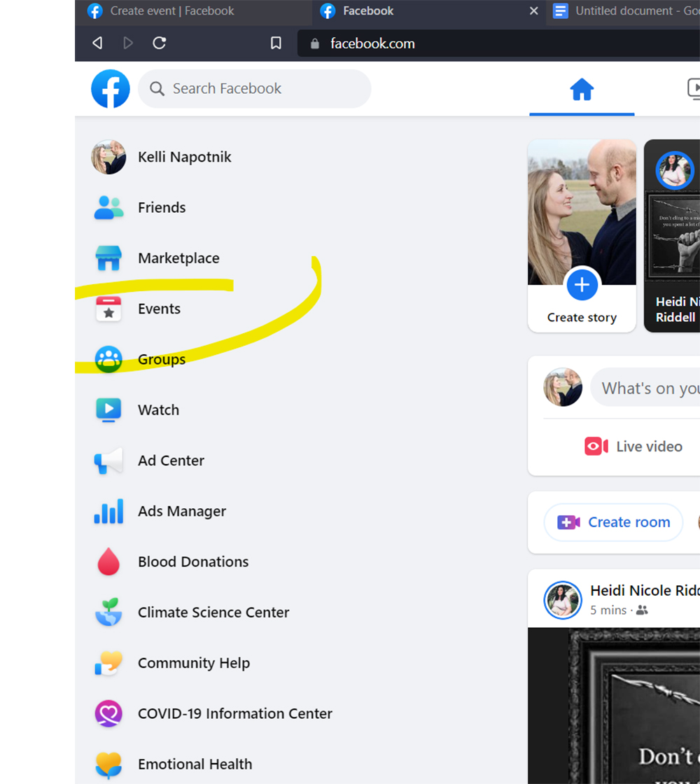Click the Facebook logo icon

[x=111, y=89]
